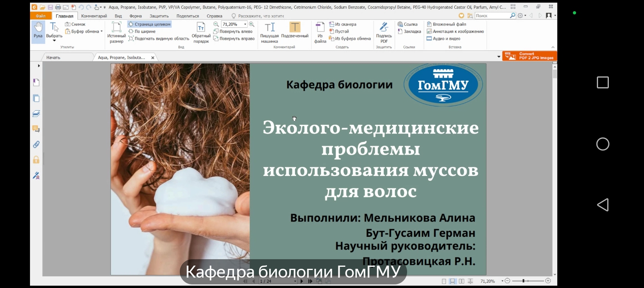Click the Расскажите, что хотите field
644x288 pixels.
pos(258,16)
